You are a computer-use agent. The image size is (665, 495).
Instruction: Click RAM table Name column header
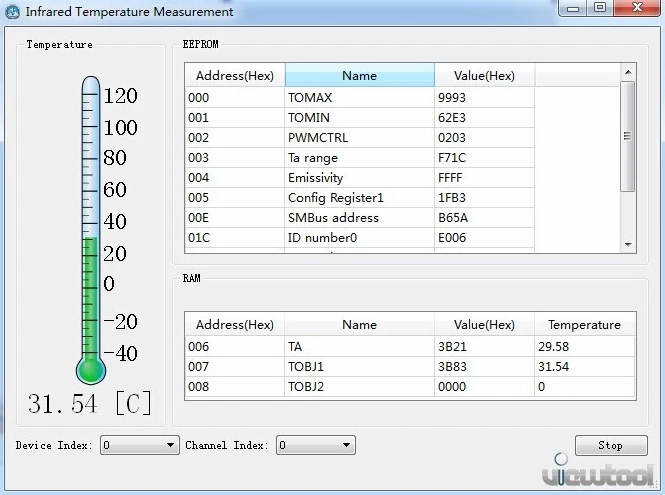point(360,324)
